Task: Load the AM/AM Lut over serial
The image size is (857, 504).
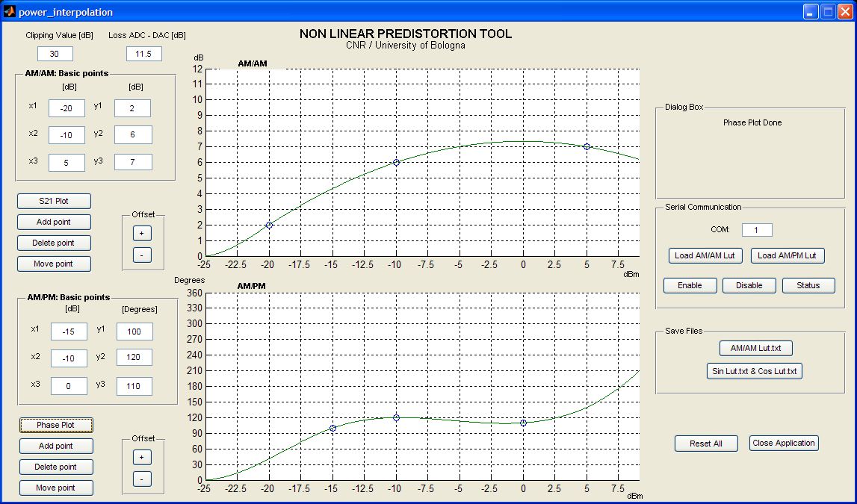Action: (704, 255)
